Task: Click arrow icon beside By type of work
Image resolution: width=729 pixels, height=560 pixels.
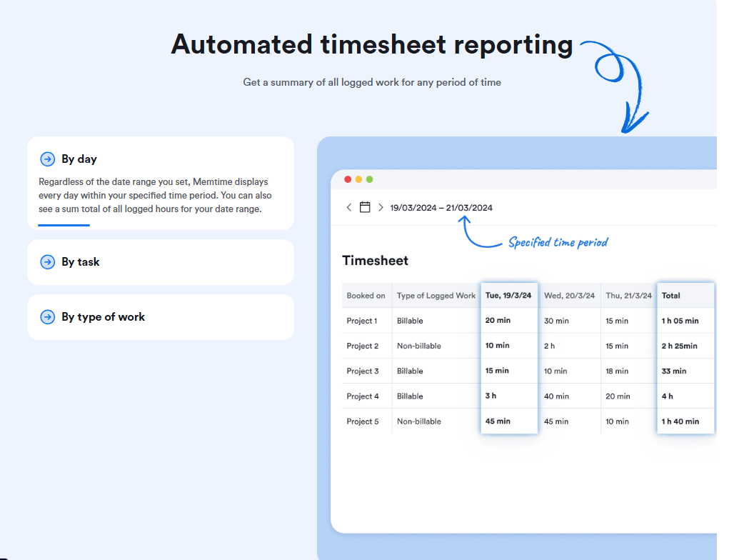Action: 48,317
